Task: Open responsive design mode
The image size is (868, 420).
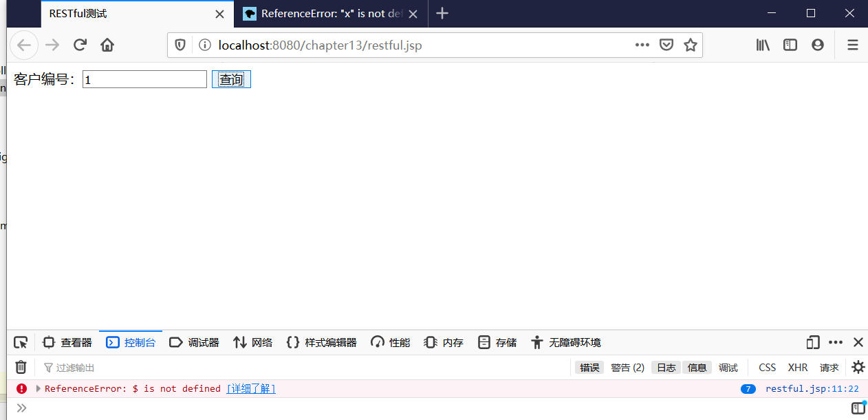Action: [x=812, y=342]
